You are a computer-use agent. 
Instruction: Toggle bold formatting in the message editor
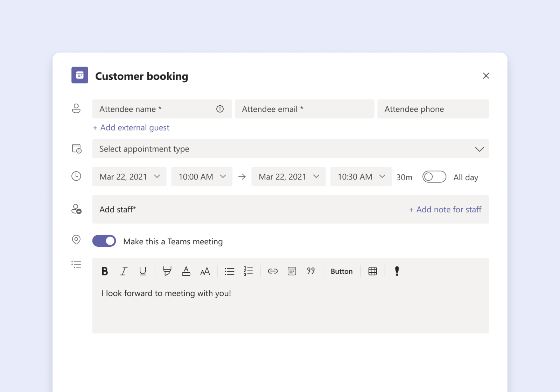[104, 271]
